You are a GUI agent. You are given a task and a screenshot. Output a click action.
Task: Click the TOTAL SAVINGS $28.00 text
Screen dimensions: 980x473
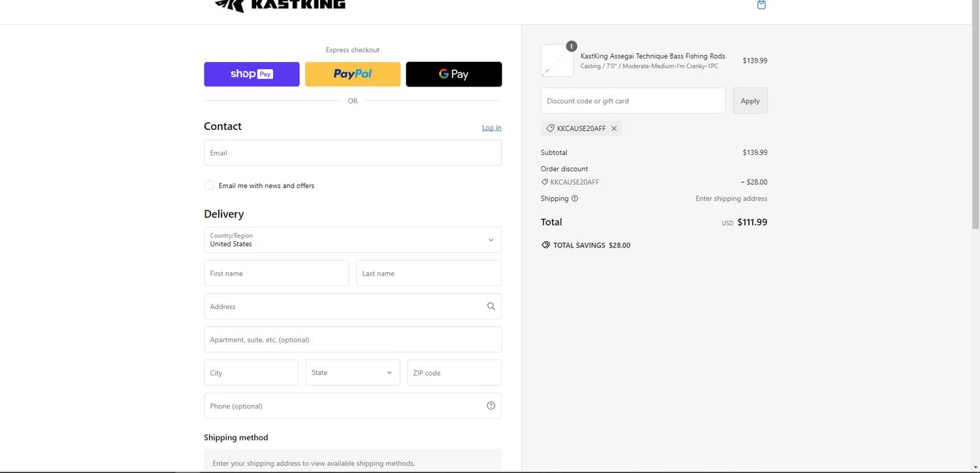tap(592, 245)
